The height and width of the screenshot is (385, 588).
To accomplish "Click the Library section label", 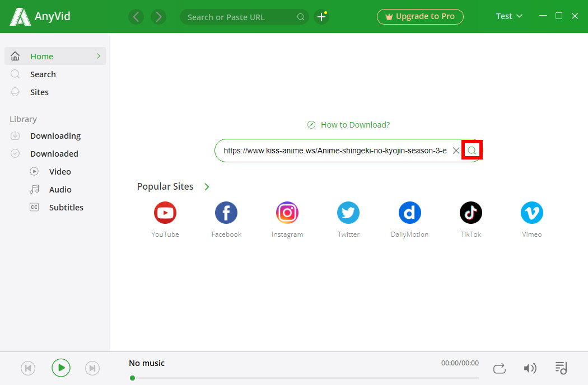I will 24,119.
